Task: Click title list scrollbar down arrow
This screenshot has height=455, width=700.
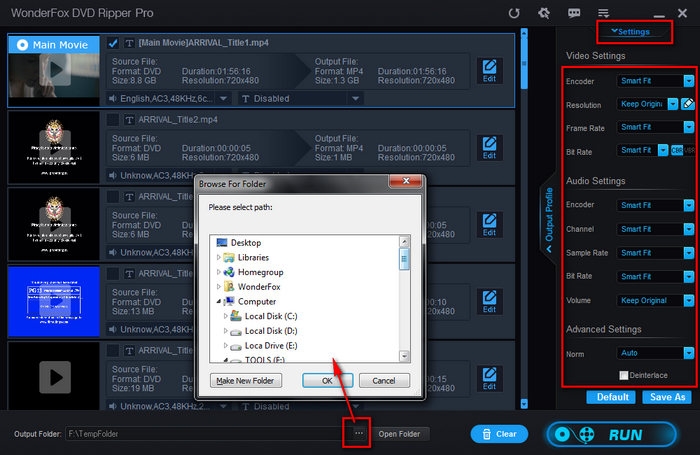Action: (x=524, y=404)
